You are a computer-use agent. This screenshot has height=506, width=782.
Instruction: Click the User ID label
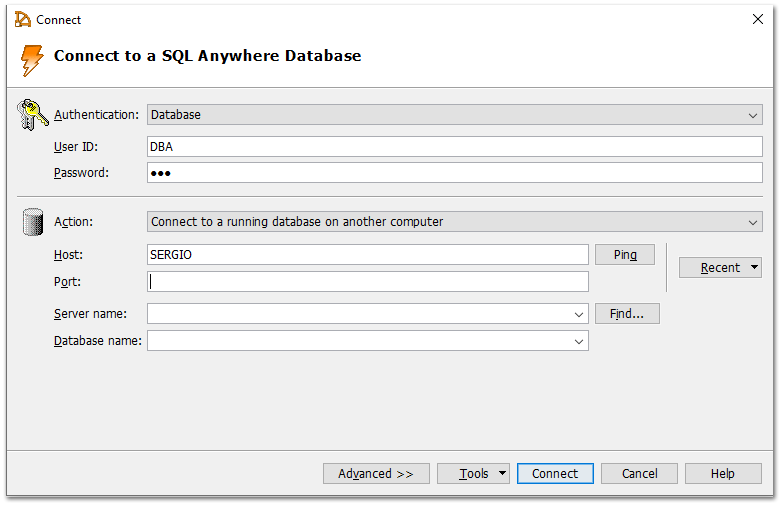click(76, 147)
